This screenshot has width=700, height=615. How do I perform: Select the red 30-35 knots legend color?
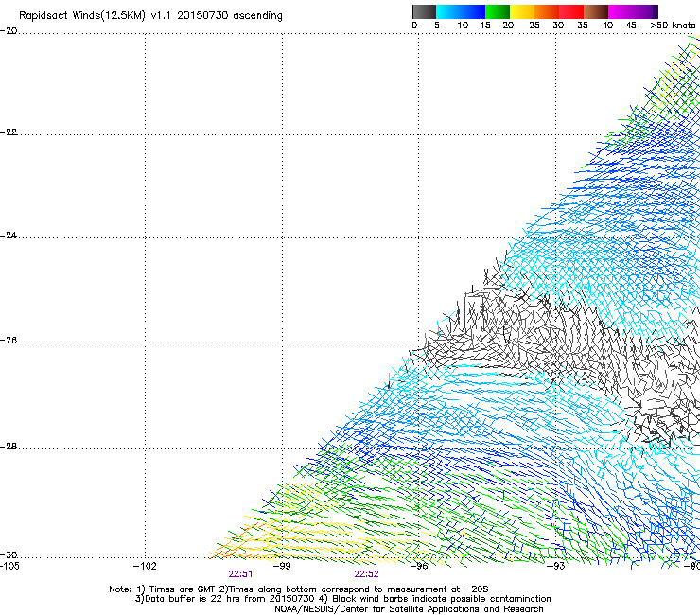click(x=571, y=11)
